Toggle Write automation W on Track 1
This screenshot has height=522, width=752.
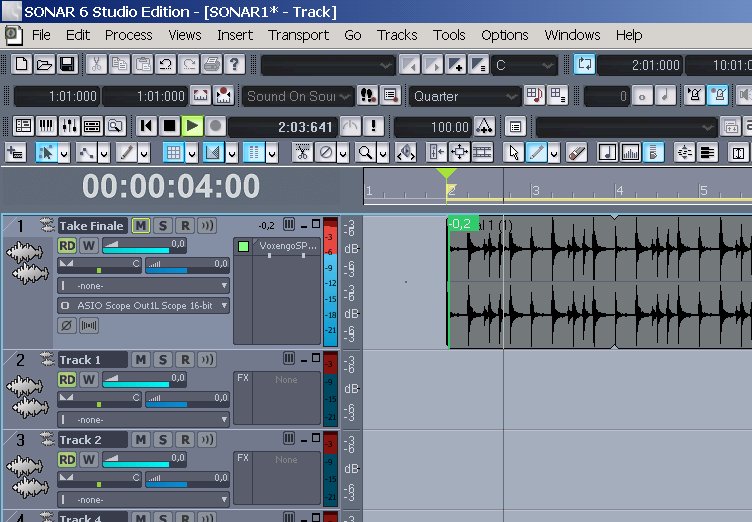[89, 380]
